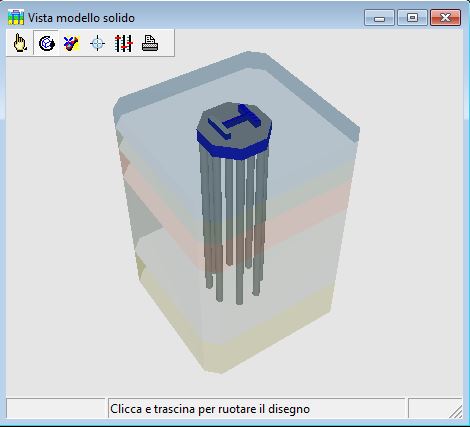Click the crosshair center view icon
470x427 pixels.
(x=97, y=43)
